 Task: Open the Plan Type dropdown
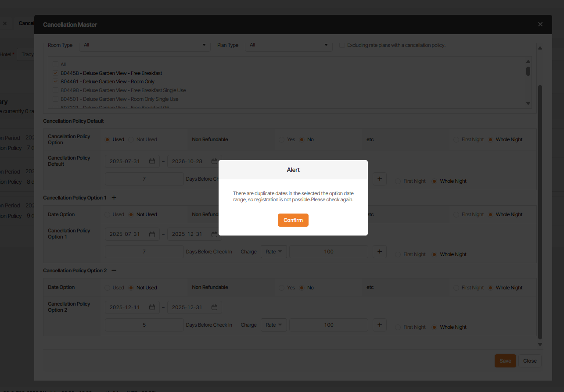pos(288,45)
